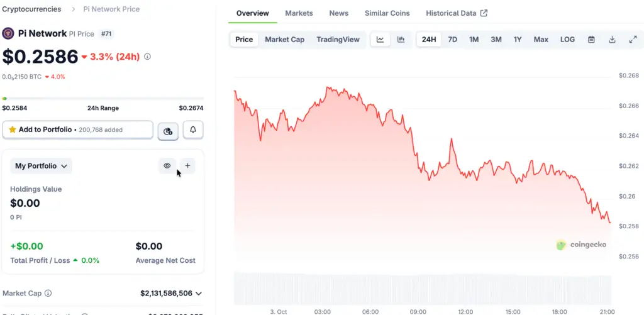Click the price alert bell icon
This screenshot has width=644, height=315.
pos(193,130)
